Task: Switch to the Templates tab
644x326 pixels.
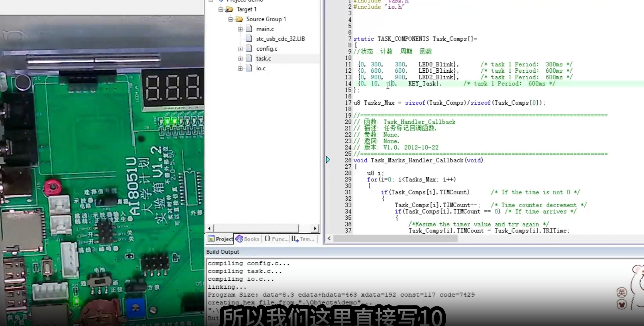Action: coord(303,239)
